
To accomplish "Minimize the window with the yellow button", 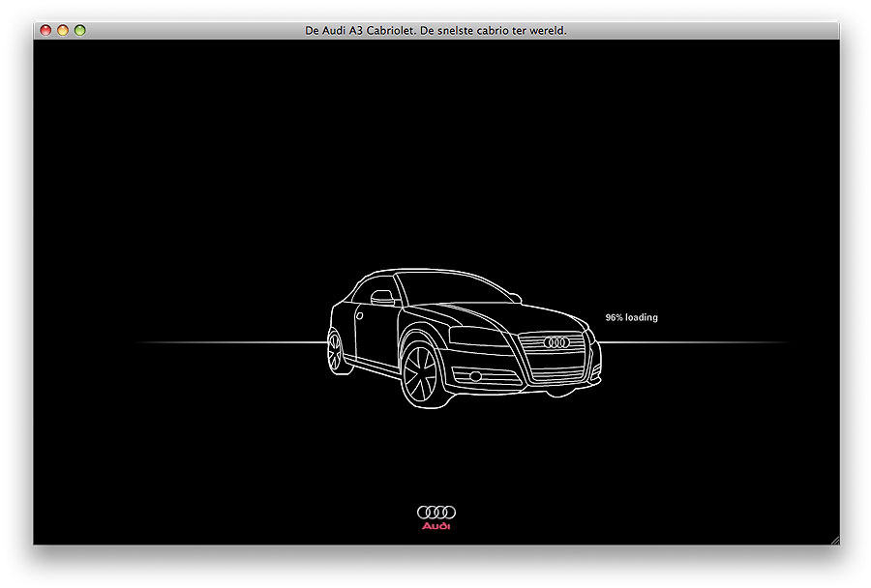I will click(63, 31).
